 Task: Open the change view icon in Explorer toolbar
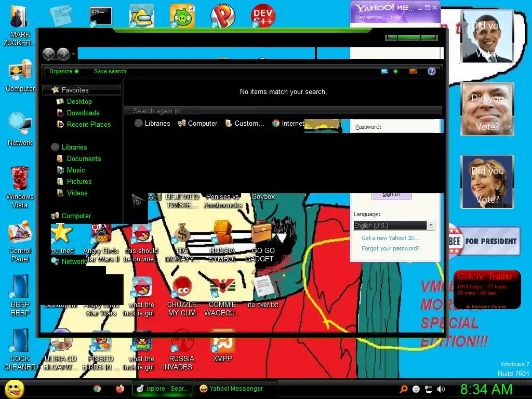[384, 71]
